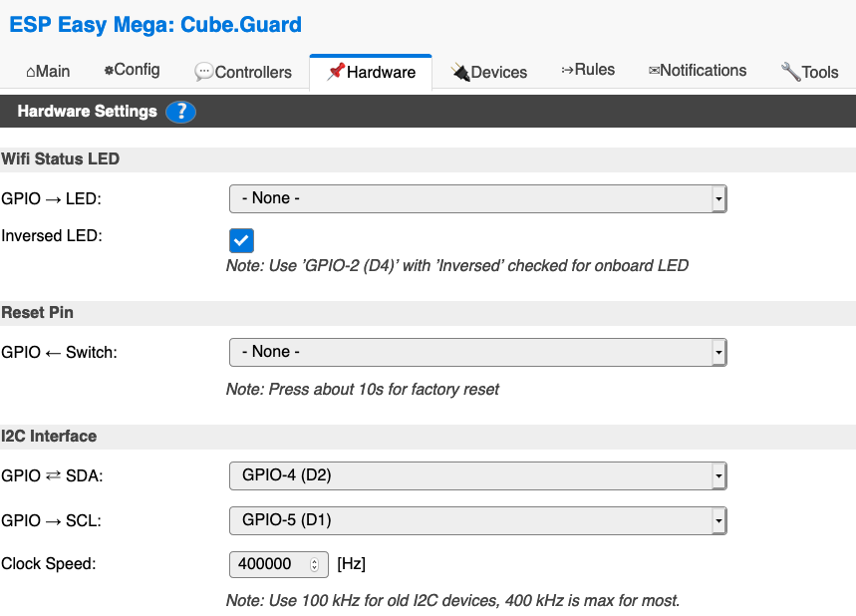Click the Clock Speed stepper arrows
Screen dimensions: 856x616
(315, 564)
